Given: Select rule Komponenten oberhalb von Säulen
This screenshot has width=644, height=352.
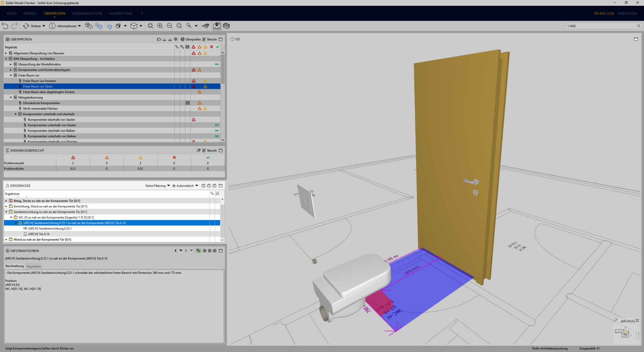Looking at the screenshot, I should point(51,120).
